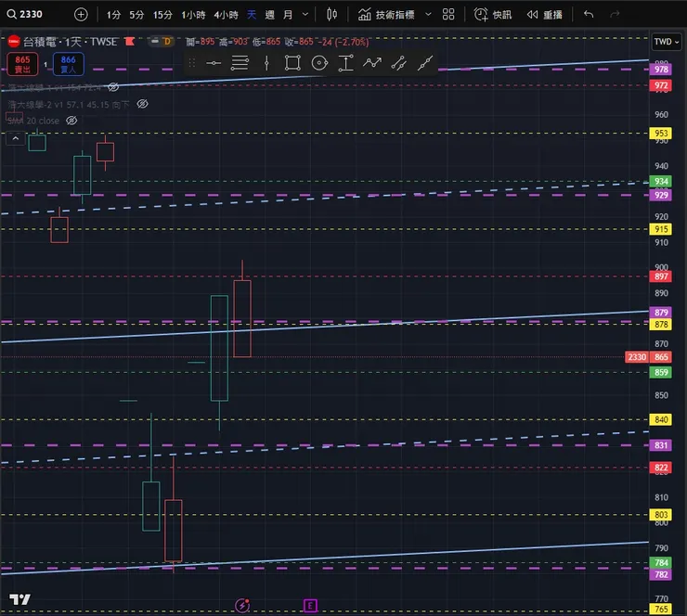This screenshot has width=687, height=616.
Task: Click the red 972 price label
Action: 661,85
